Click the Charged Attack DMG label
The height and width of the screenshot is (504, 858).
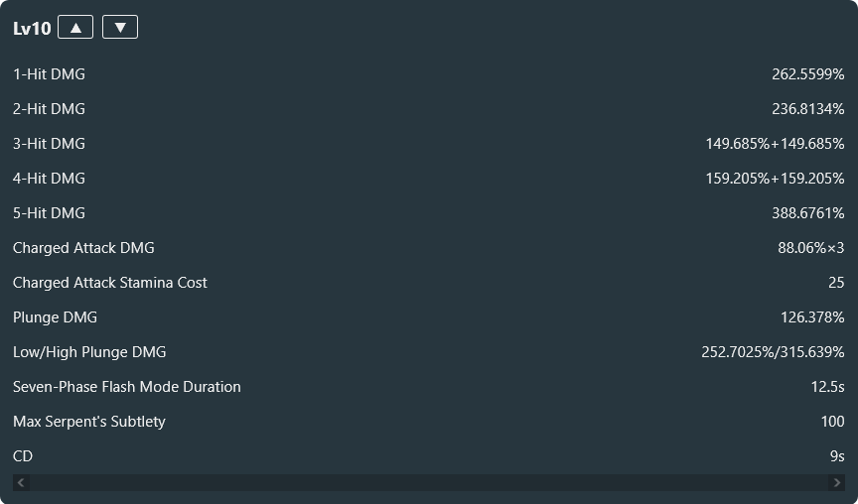point(83,248)
